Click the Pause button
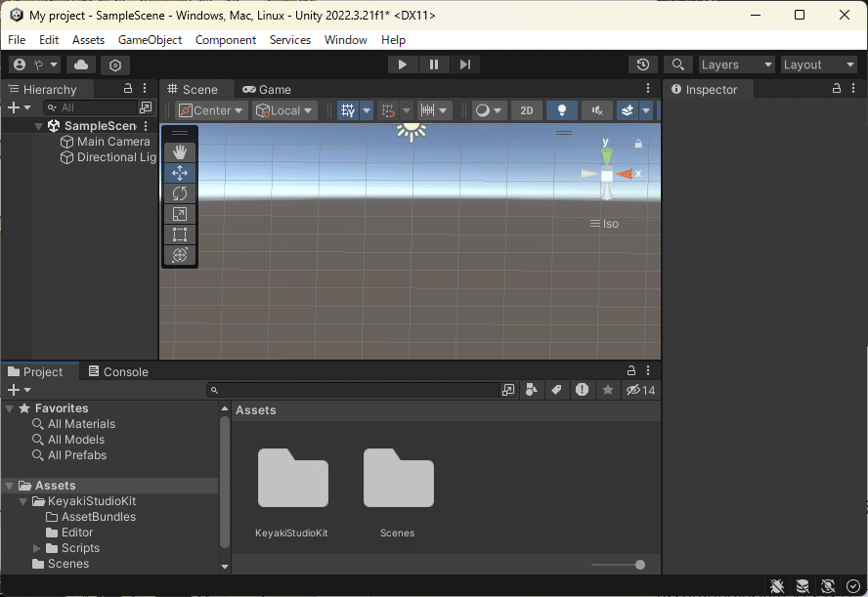The height and width of the screenshot is (597, 868). tap(433, 64)
